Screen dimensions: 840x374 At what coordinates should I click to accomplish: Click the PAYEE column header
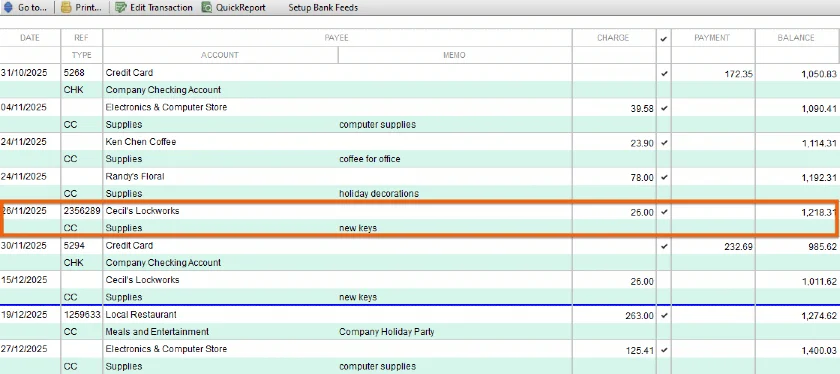click(336, 38)
